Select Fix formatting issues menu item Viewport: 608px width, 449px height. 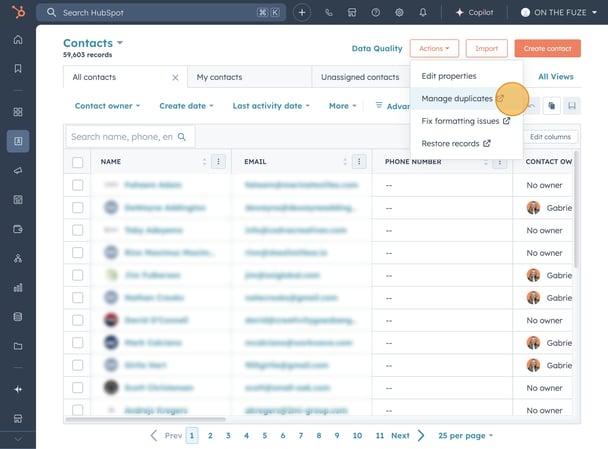click(x=466, y=121)
